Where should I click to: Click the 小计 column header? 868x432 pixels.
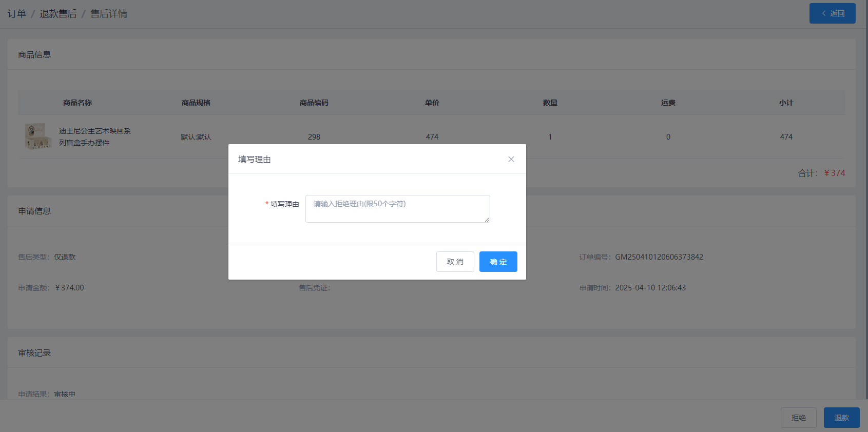786,103
